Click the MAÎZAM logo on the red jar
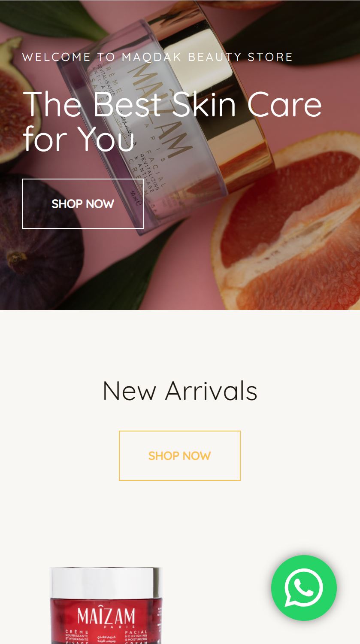The height and width of the screenshot is (644, 360). point(106,617)
